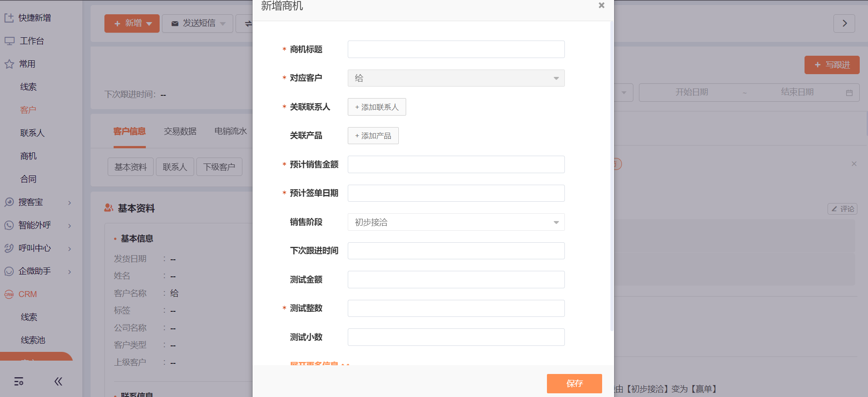
Task: Expand 搜客宝 submenu arrow
Action: (x=69, y=203)
